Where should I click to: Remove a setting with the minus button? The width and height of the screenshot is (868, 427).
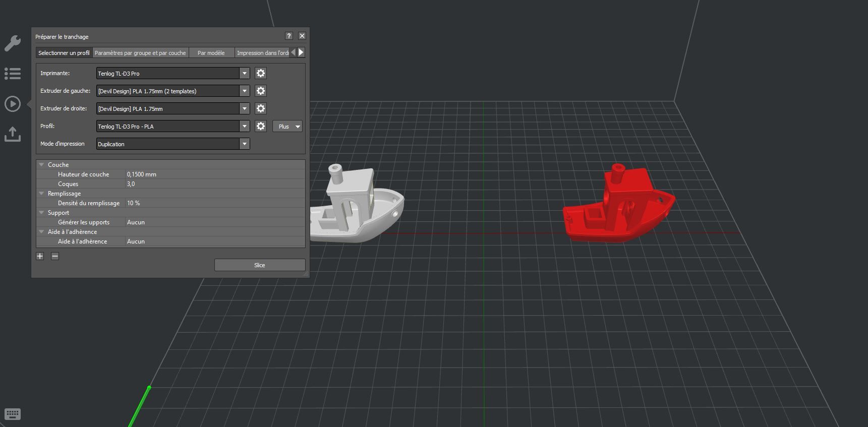click(x=55, y=256)
